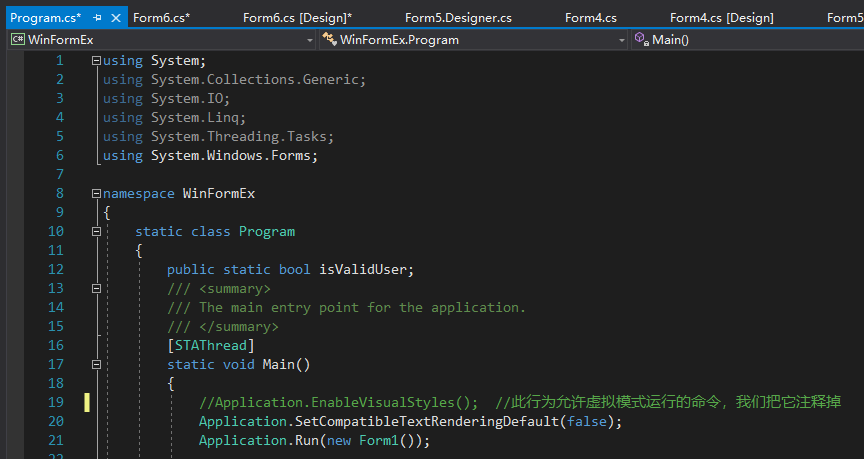This screenshot has height=459, width=864.
Task: Click the class icon beside WinFormEx.Program
Action: coord(330,39)
